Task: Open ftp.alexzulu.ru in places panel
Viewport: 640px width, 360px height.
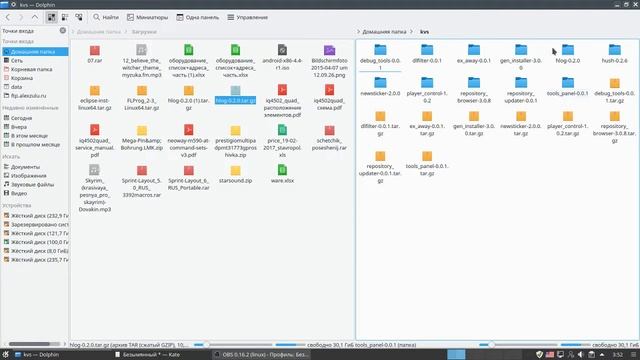Action: pos(35,96)
